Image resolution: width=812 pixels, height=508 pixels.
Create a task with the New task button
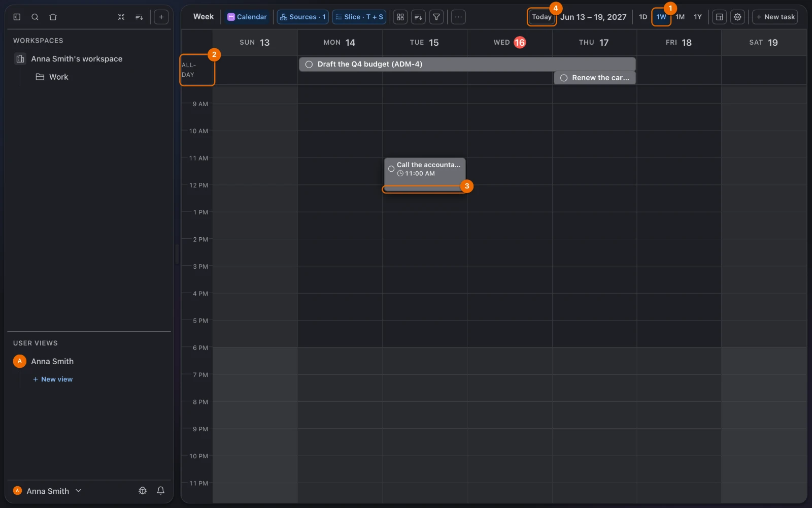[775, 17]
